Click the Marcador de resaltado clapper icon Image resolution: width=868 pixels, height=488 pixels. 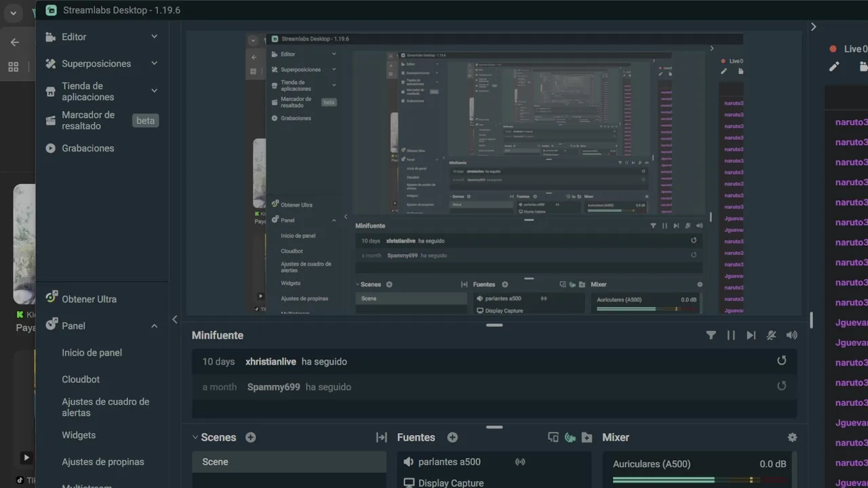click(x=50, y=121)
